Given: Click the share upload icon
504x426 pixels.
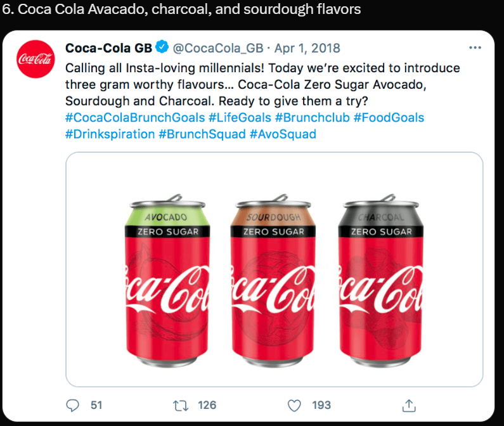Looking at the screenshot, I should coord(410,405).
